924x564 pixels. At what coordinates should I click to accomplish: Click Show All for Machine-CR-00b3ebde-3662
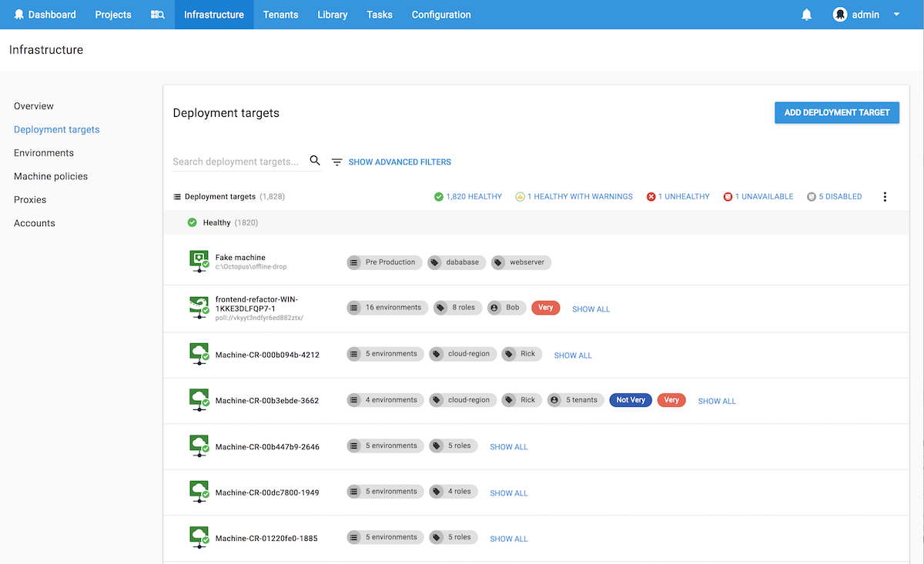click(717, 401)
